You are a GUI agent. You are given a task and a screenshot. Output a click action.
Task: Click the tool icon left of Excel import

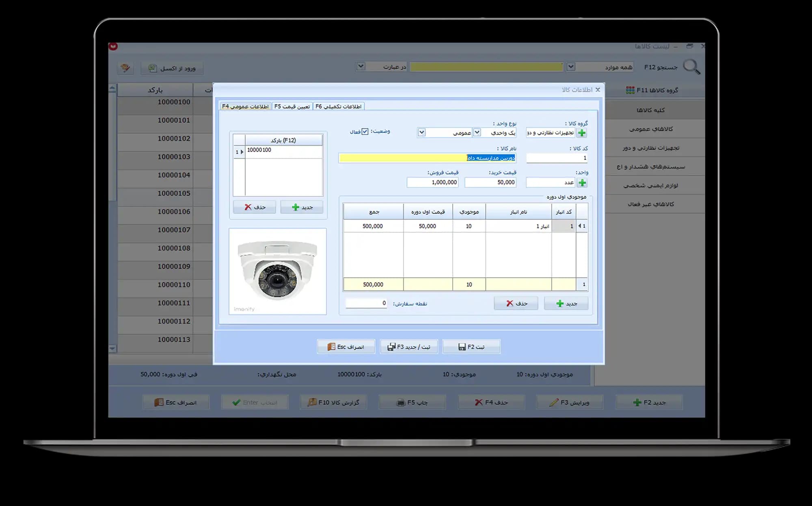click(x=125, y=68)
